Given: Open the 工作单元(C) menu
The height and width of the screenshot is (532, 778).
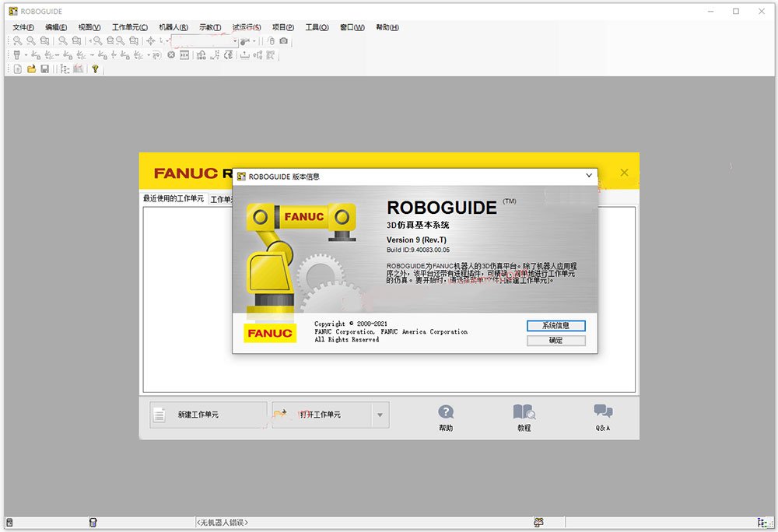Looking at the screenshot, I should (x=129, y=27).
